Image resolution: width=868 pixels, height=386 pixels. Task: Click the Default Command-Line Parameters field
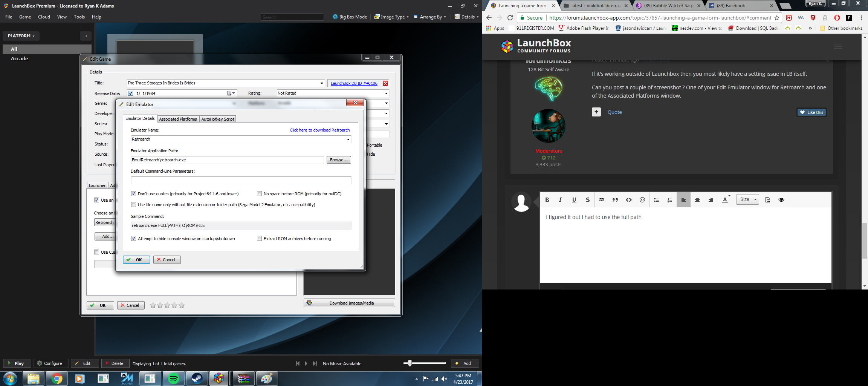click(x=241, y=181)
